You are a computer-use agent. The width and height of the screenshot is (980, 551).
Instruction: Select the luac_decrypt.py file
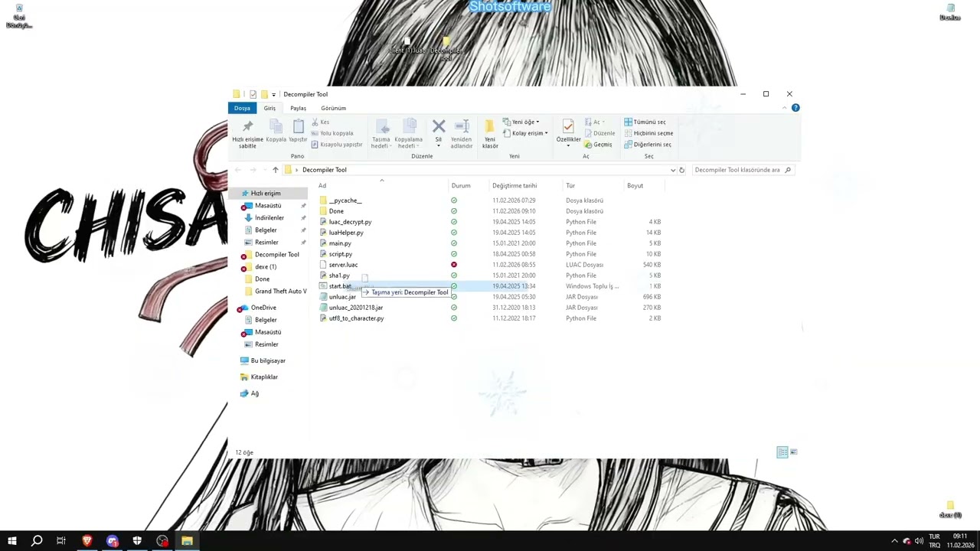tap(350, 222)
